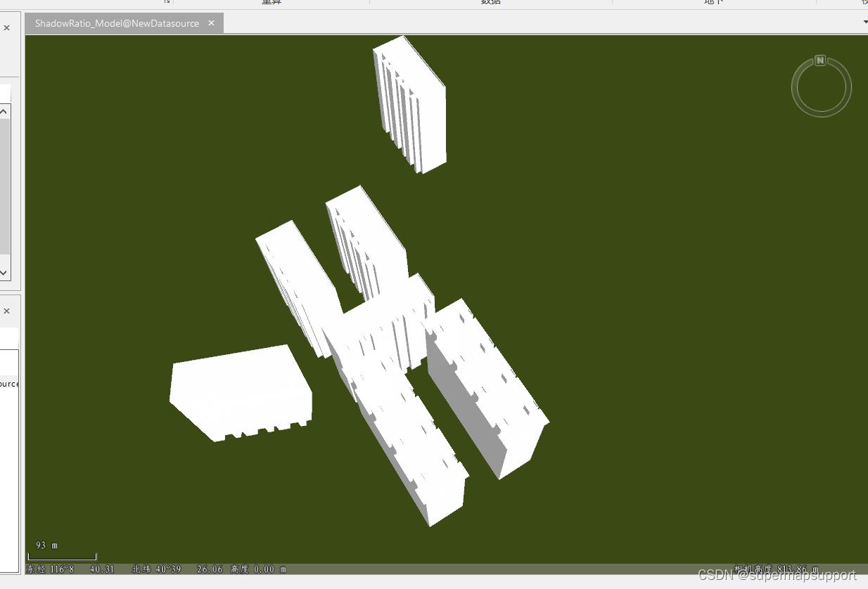Open the 地下 ribbon tab
868x589 pixels.
[x=713, y=2]
